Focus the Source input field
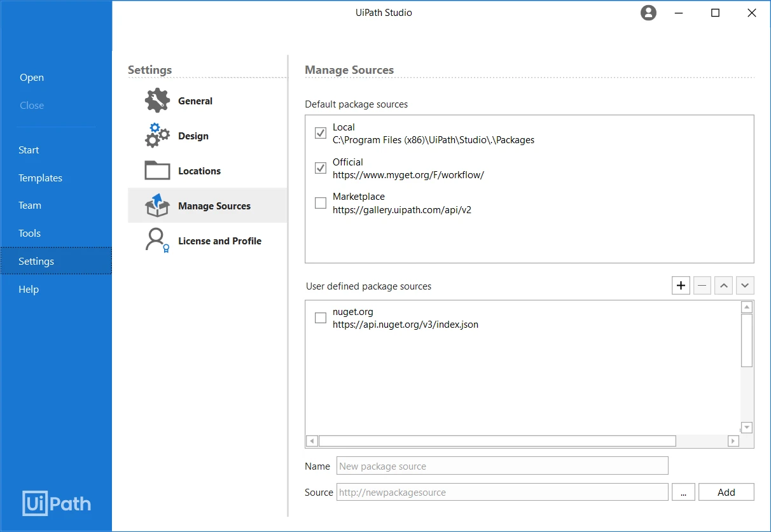This screenshot has width=771, height=532. point(502,492)
